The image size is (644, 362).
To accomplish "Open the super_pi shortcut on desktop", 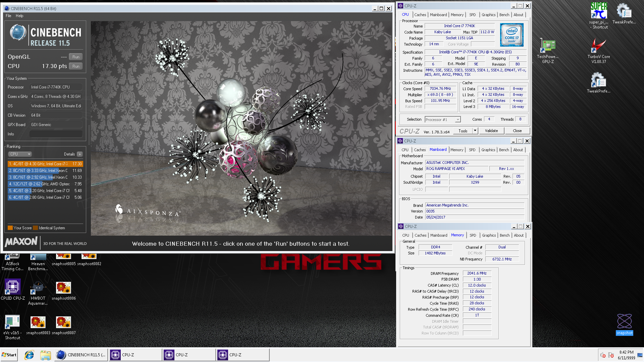I will coord(599,15).
